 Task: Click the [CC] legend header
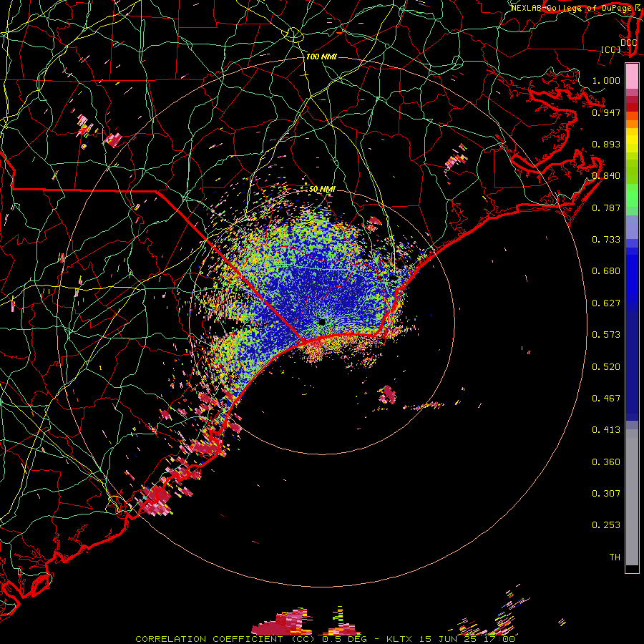[x=610, y=49]
